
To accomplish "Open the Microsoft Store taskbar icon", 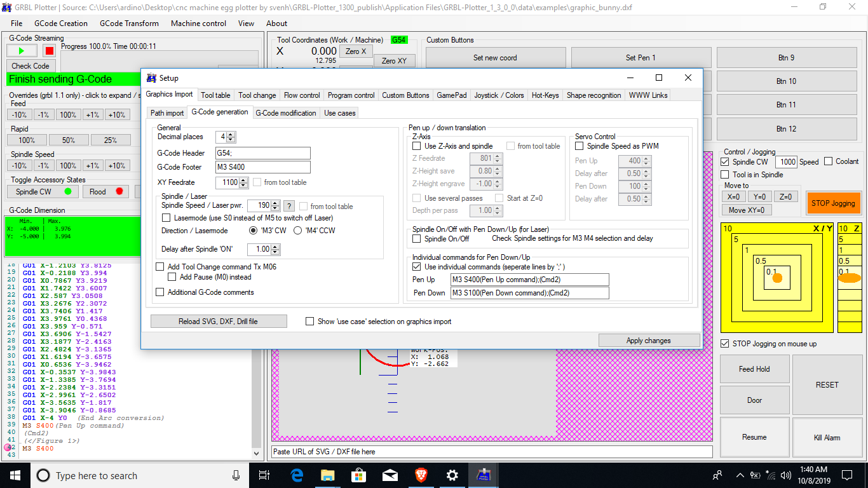I will click(358, 475).
